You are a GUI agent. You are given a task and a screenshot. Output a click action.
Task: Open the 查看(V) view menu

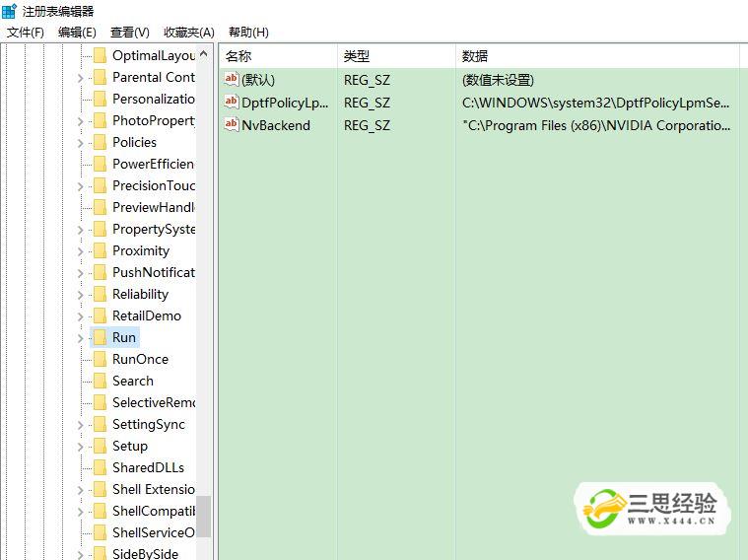point(130,33)
